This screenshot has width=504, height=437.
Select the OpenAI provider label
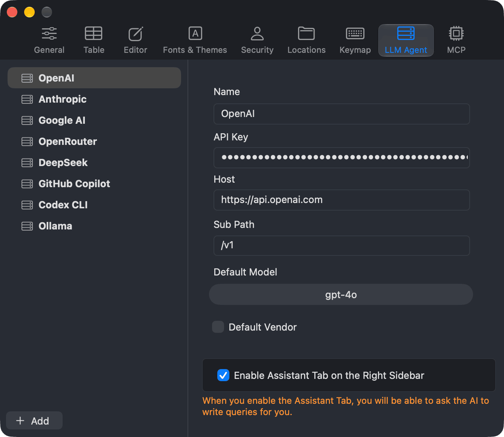point(57,78)
